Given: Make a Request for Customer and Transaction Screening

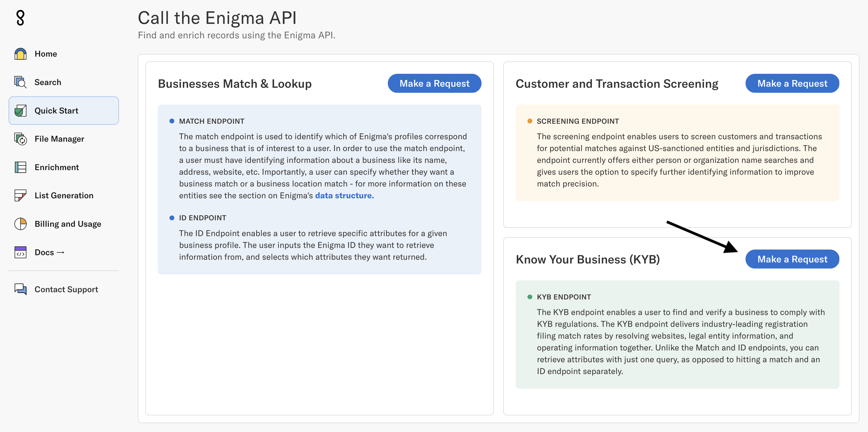Looking at the screenshot, I should (x=792, y=83).
